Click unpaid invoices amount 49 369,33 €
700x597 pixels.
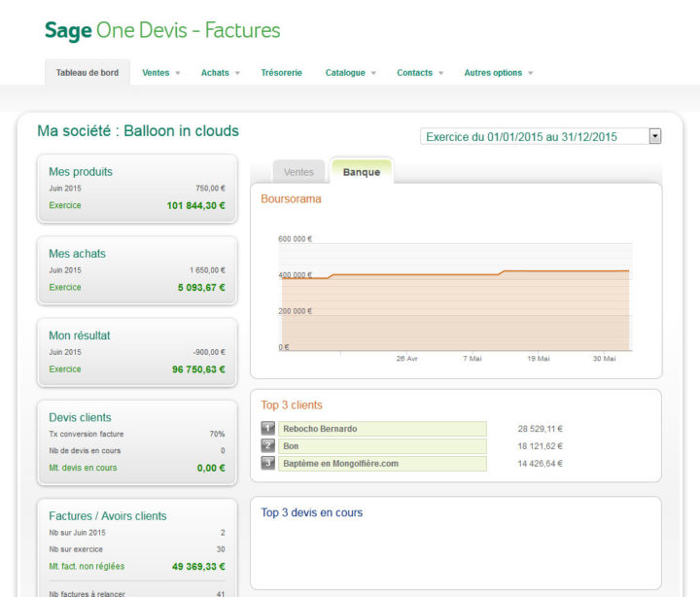[x=198, y=567]
